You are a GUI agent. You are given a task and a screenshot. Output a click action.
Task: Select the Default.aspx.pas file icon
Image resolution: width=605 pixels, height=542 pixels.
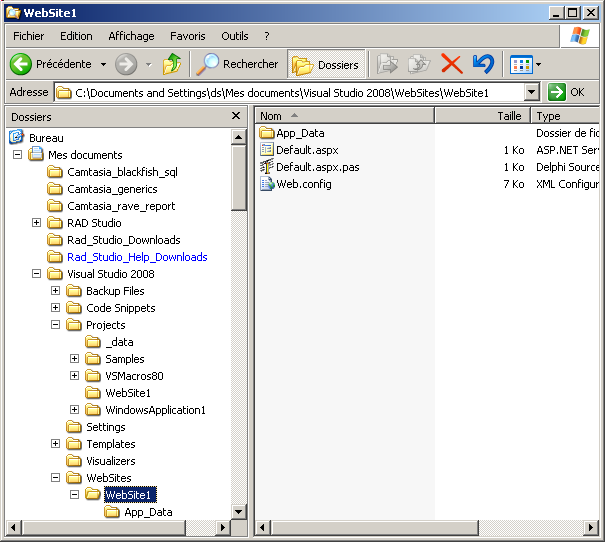coord(267,167)
